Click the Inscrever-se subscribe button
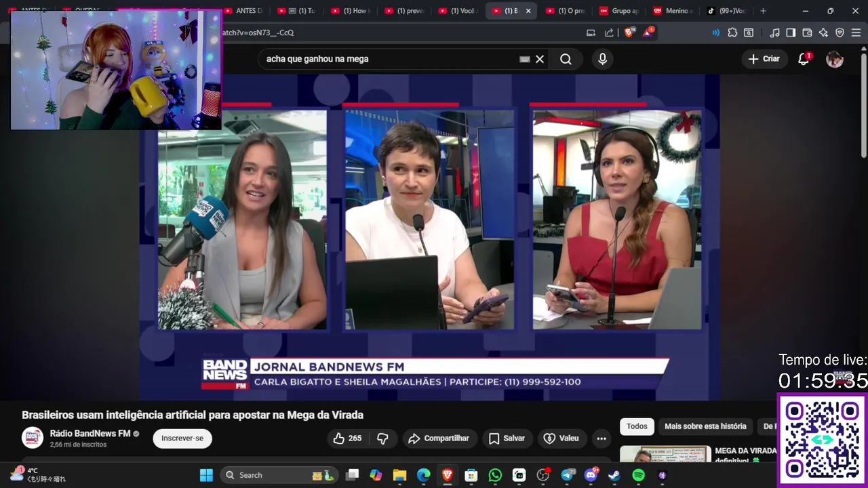 pyautogui.click(x=182, y=439)
